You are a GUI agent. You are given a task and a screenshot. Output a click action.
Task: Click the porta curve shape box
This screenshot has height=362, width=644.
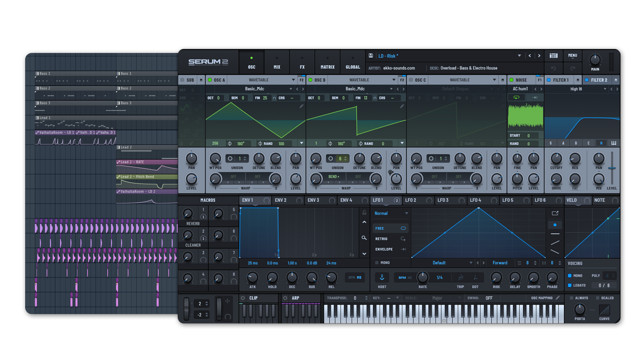click(604, 310)
